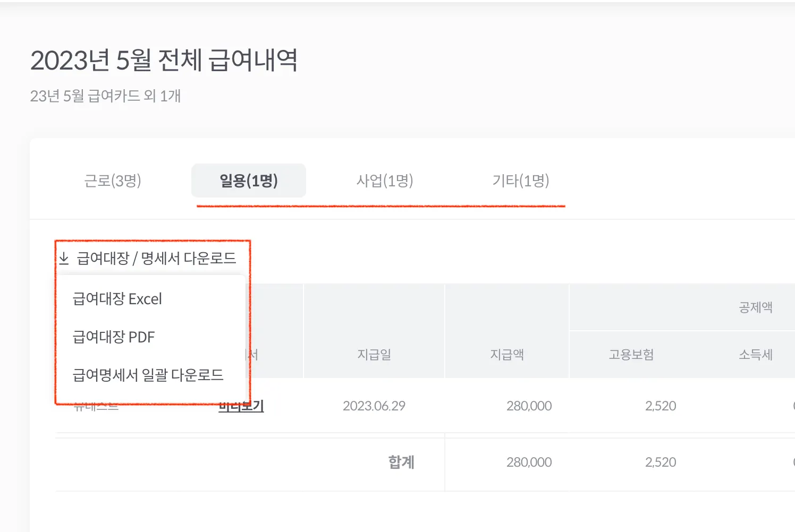Click the 지급일 column header

374,355
